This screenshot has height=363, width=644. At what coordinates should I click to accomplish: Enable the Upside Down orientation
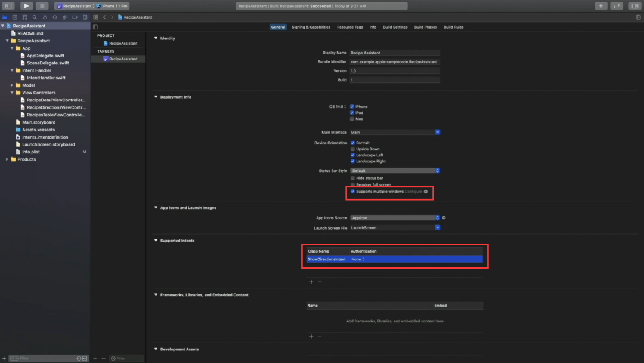coord(352,149)
